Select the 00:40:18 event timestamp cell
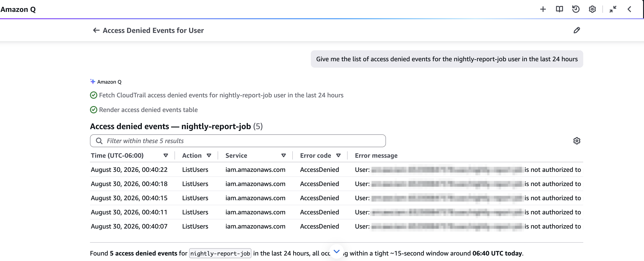The height and width of the screenshot is (261, 644). click(x=129, y=184)
